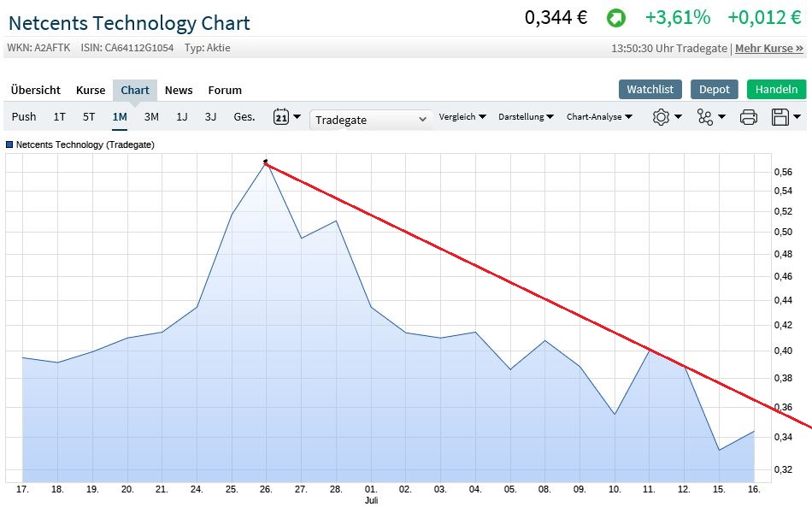Open the Darstellung display options
Image resolution: width=812 pixels, height=507 pixels.
526,117
